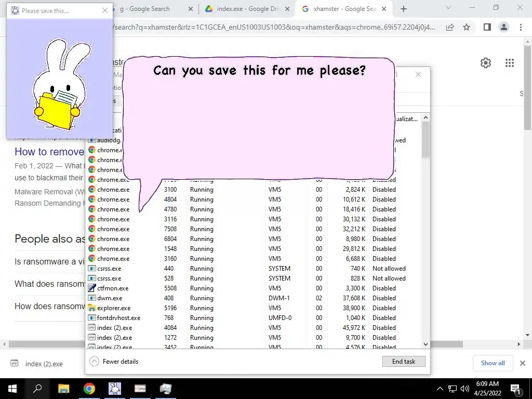Select the explorer.exe process row
Viewport: 532px width, 399px height.
pyautogui.click(x=254, y=308)
